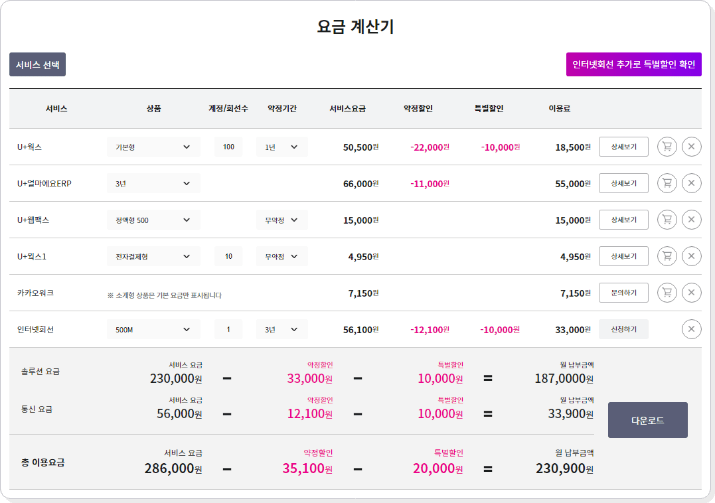Viewport: 715px width, 503px height.
Task: Remove the U+웍스 row
Action: [x=691, y=147]
